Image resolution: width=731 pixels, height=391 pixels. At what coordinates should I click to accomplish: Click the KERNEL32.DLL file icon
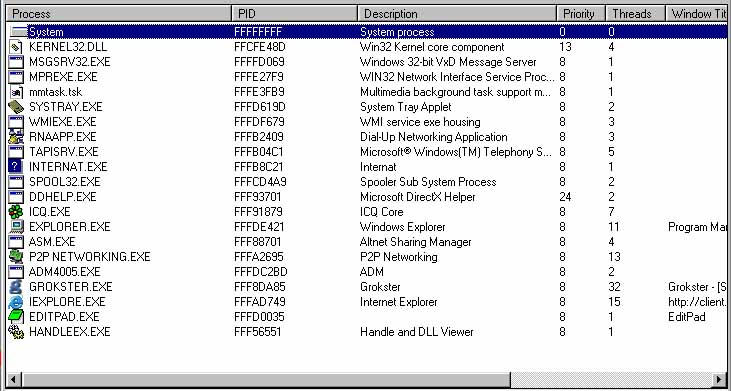pos(16,47)
